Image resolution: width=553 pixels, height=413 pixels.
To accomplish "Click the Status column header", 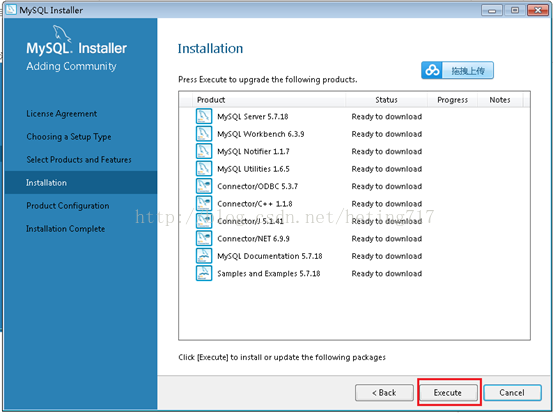I will pyautogui.click(x=386, y=100).
